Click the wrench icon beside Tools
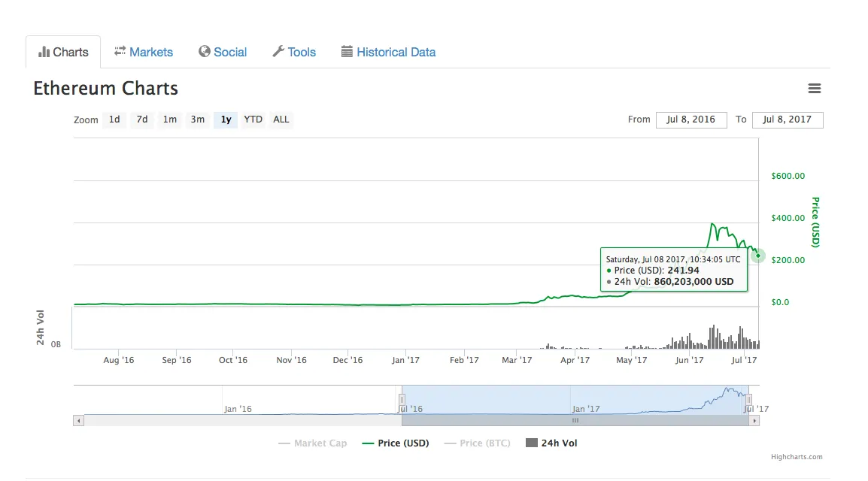This screenshot has height=481, width=868. point(278,51)
